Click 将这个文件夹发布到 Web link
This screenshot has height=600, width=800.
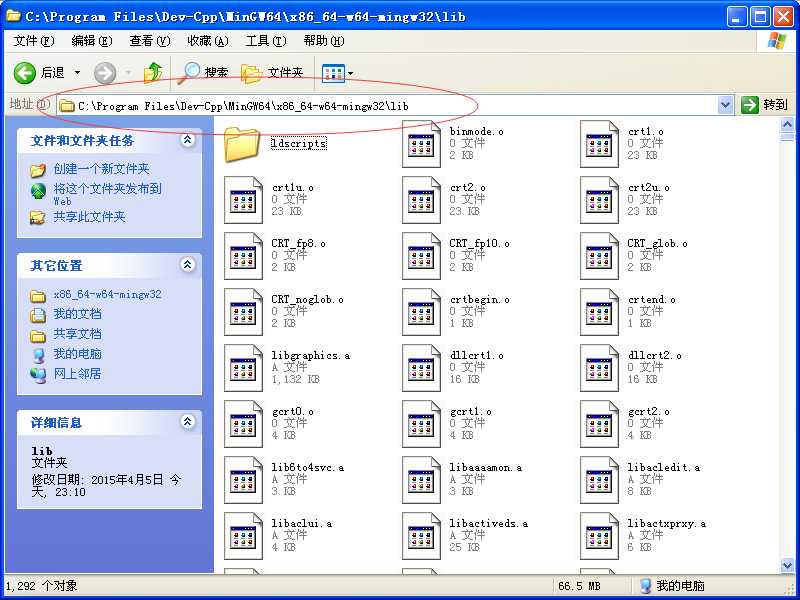click(x=107, y=194)
